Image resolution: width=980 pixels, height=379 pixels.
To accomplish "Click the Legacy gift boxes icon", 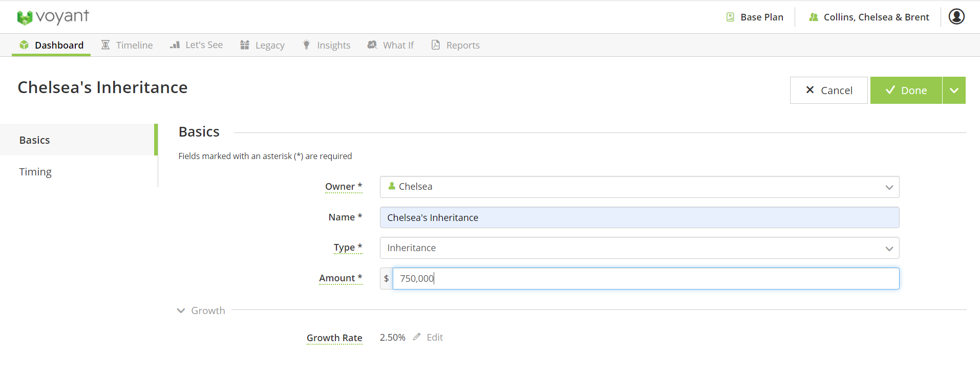I will [x=245, y=45].
